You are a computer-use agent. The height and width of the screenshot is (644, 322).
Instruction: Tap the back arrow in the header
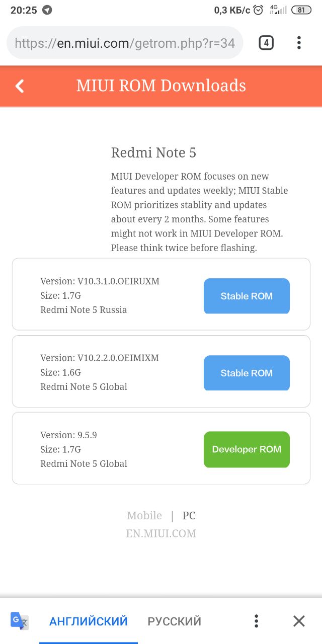20,86
